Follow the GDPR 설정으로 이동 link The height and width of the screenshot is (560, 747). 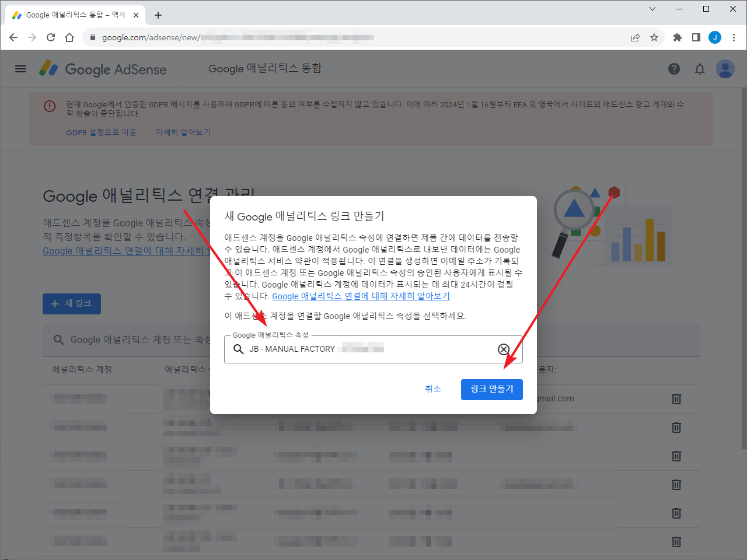[x=101, y=132]
